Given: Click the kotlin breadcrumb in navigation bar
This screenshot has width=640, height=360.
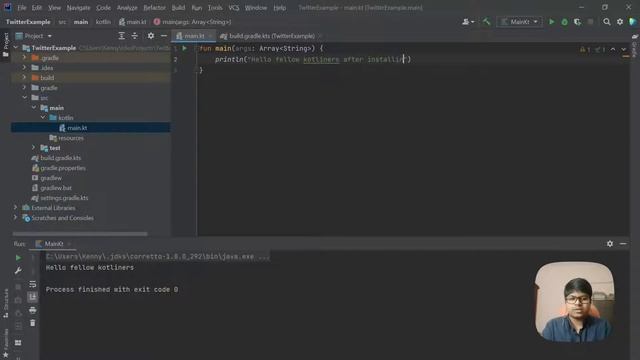Looking at the screenshot, I should 103,22.
